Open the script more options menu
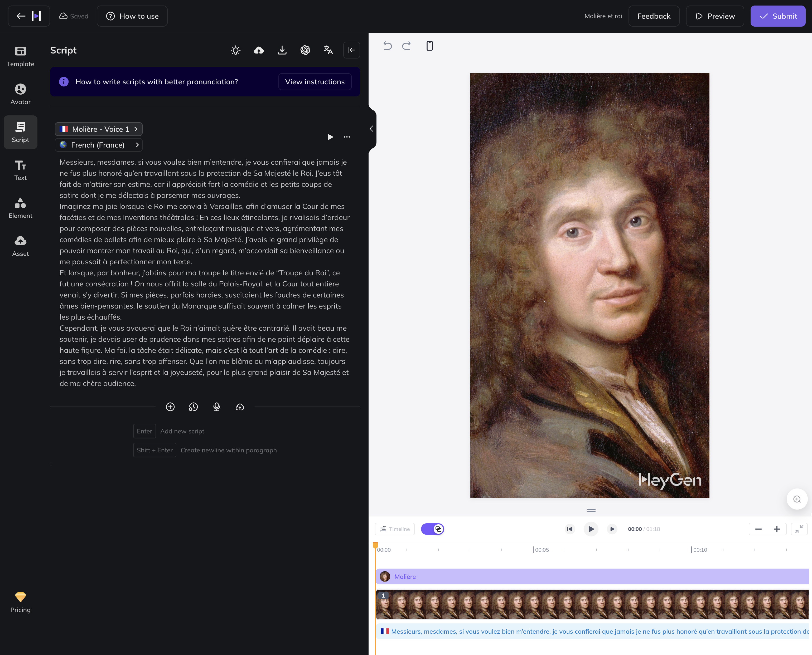Viewport: 812px width, 655px height. tap(347, 137)
